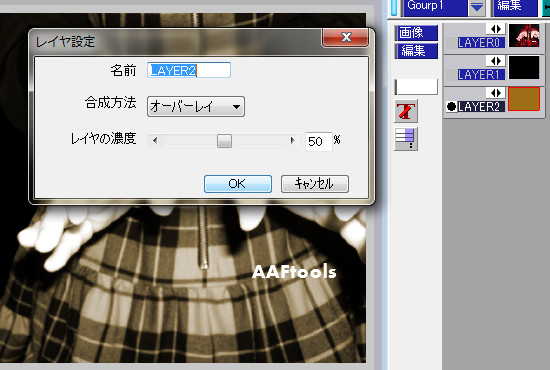Toggle the black dot beside LAYER2
The image size is (550, 370).
pos(451,106)
